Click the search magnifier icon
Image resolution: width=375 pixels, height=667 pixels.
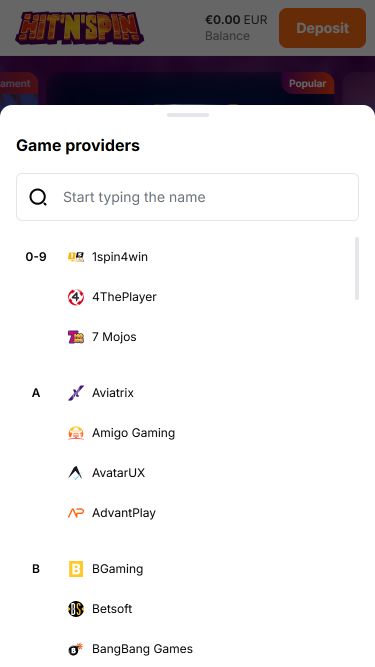(x=38, y=197)
